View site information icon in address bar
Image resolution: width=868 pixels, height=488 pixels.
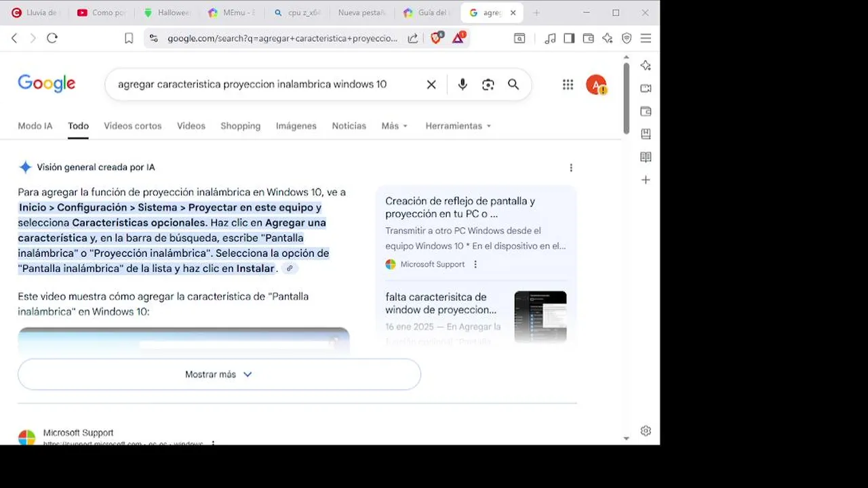(x=154, y=39)
